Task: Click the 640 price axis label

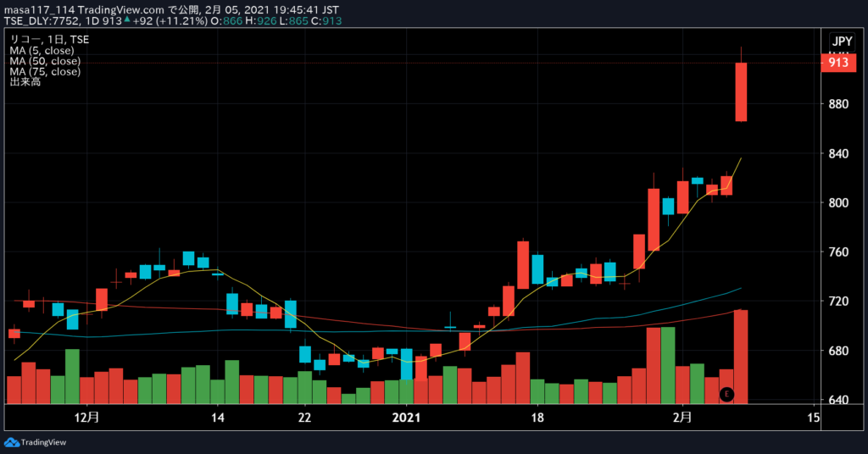Action: point(838,400)
